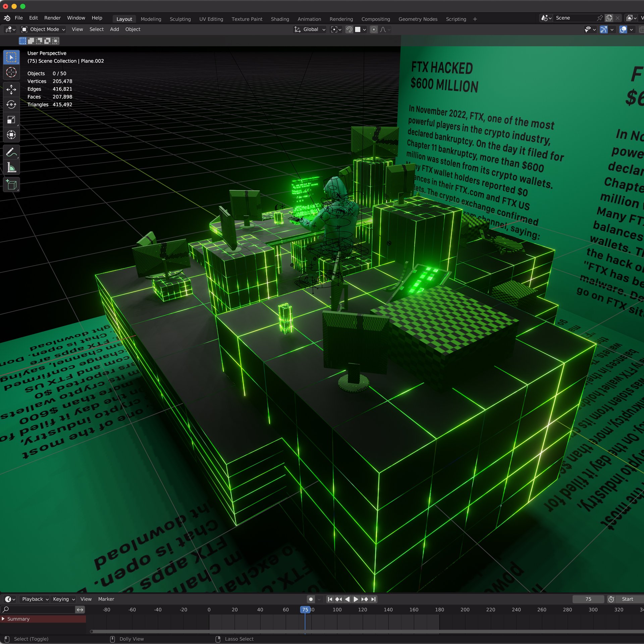Toggle timeline only-show-selected arrows button

click(80, 610)
